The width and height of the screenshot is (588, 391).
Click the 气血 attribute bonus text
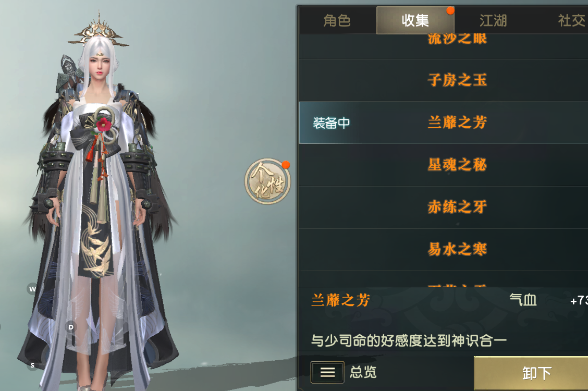pyautogui.click(x=523, y=300)
